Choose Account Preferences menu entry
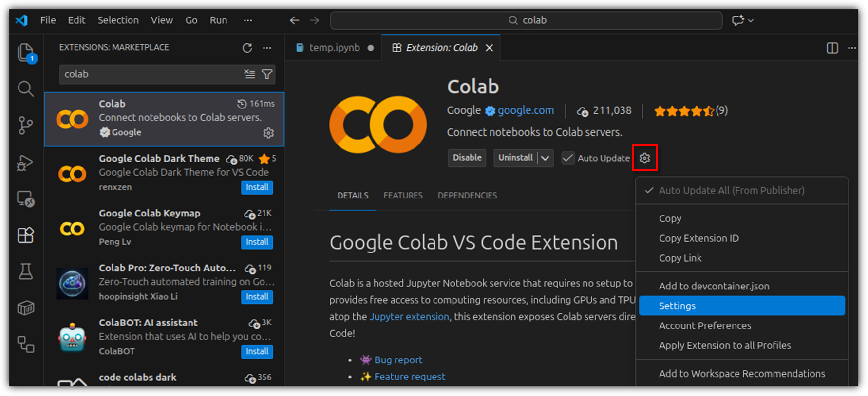The image size is (868, 396). coord(742,326)
